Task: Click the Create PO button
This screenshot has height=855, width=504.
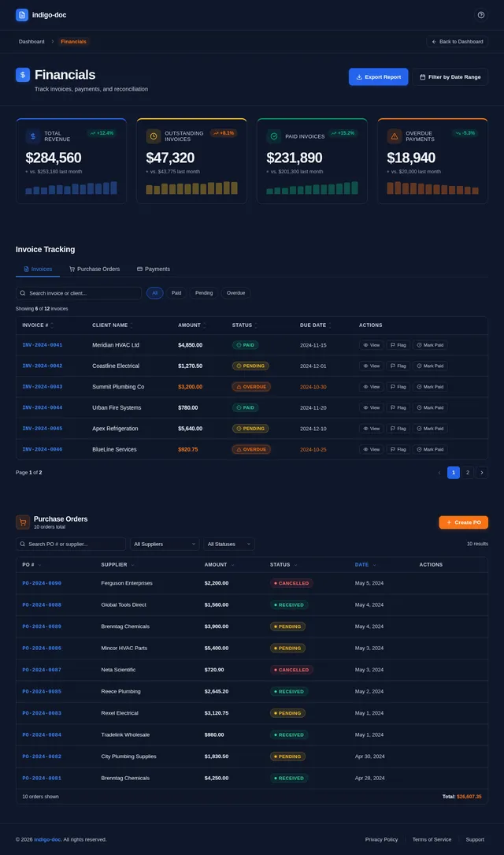Action: (x=463, y=522)
